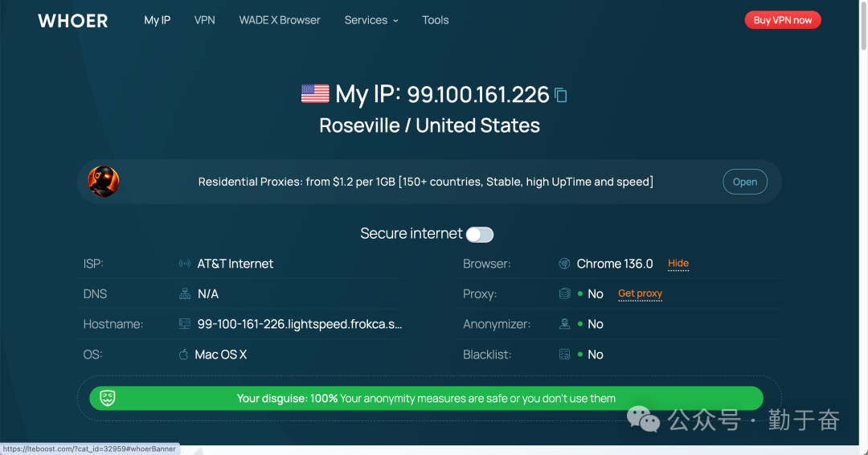Click the lightspeed.frokca hostname value
Screen dimensions: 868x455
tap(300, 324)
